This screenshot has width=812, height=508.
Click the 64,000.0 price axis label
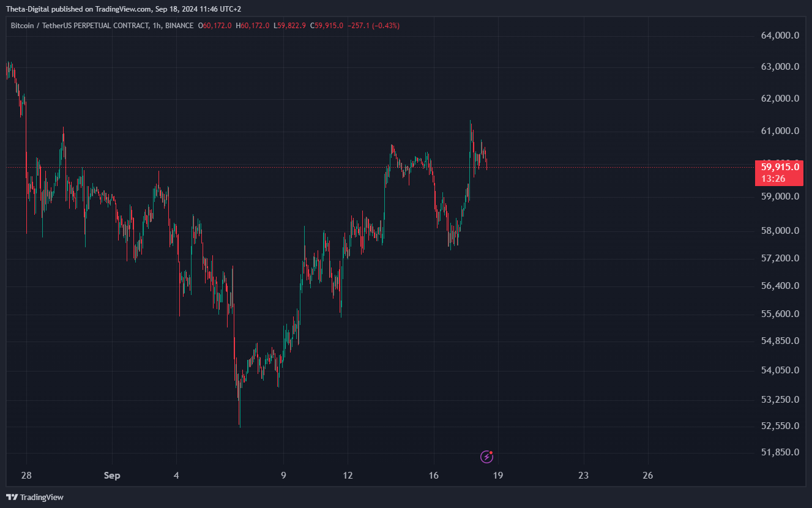(780, 35)
